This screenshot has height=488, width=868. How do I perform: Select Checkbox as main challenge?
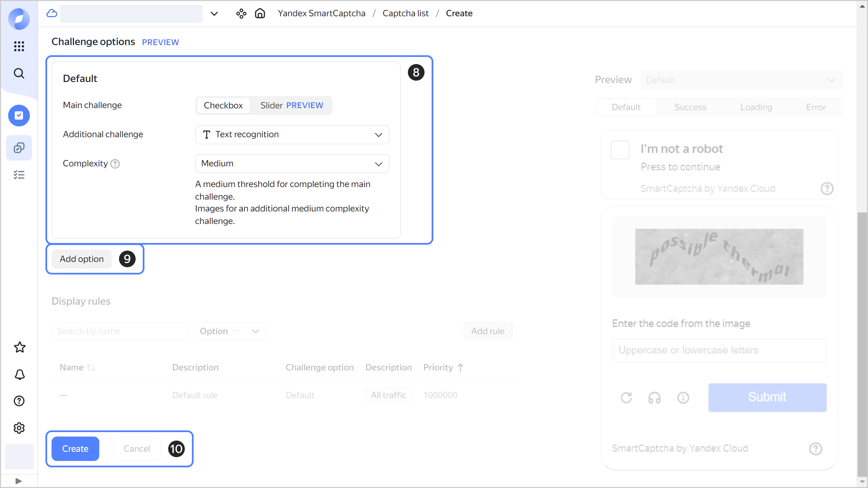pos(223,105)
